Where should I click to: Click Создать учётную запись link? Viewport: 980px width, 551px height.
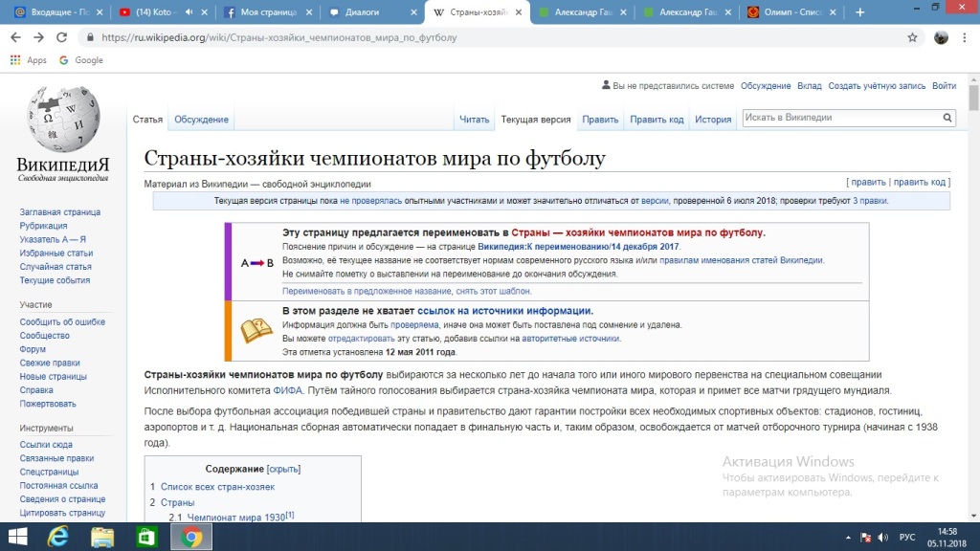[x=877, y=86]
